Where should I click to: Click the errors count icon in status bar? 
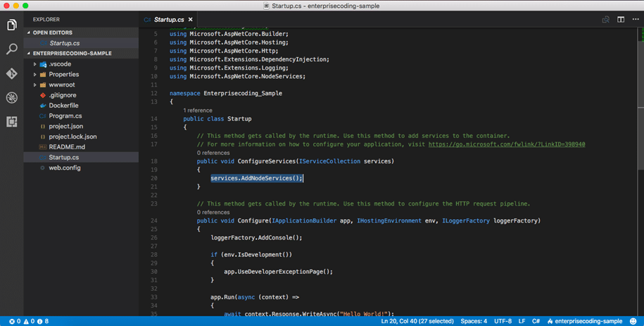pyautogui.click(x=15, y=321)
